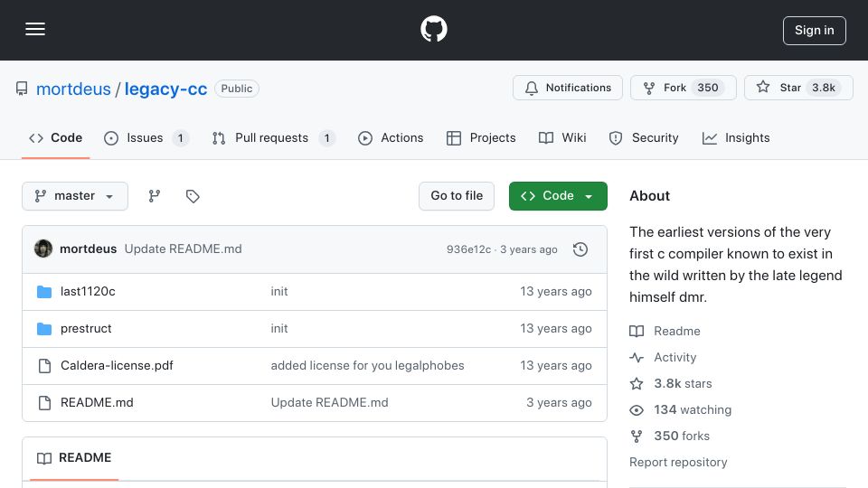
Task: Click the Go to file button
Action: click(456, 196)
